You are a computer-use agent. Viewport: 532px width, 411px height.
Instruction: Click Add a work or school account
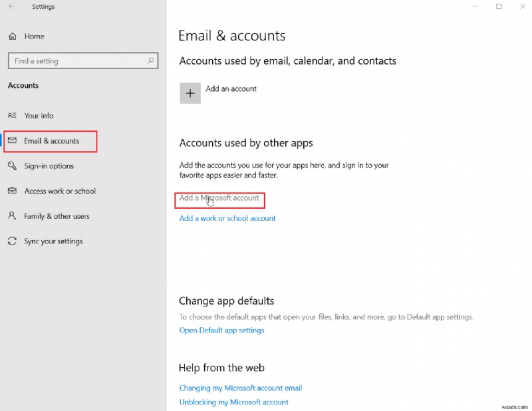click(227, 218)
